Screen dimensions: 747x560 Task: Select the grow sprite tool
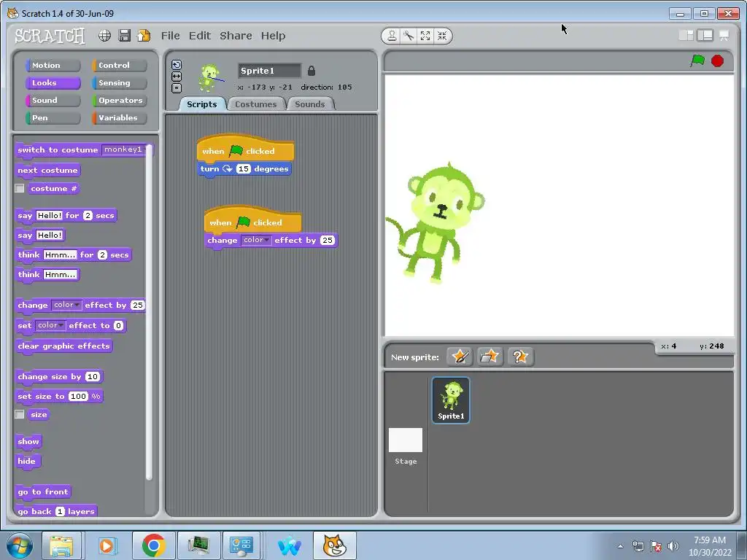(x=425, y=36)
